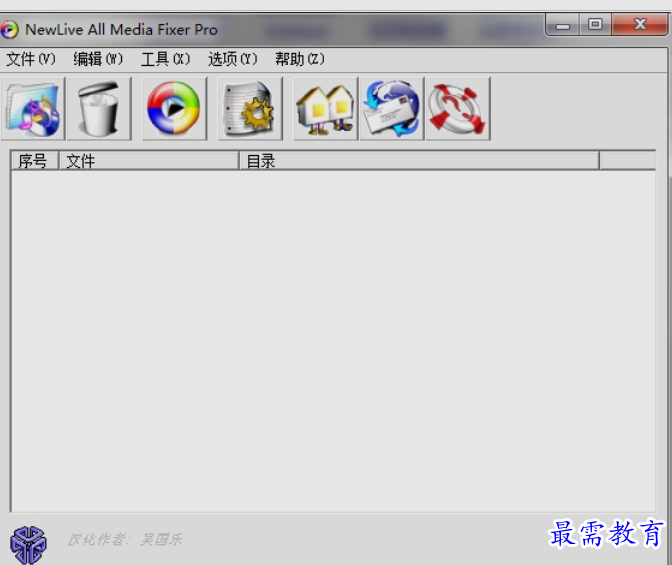Click the trash can remove icon

coord(99,109)
